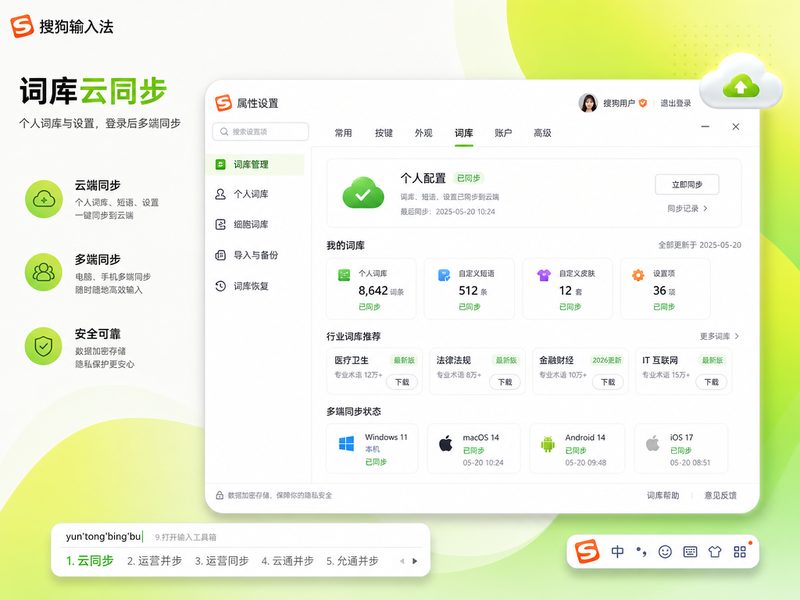
Task: Click 搜狗用户 username
Action: (x=619, y=103)
